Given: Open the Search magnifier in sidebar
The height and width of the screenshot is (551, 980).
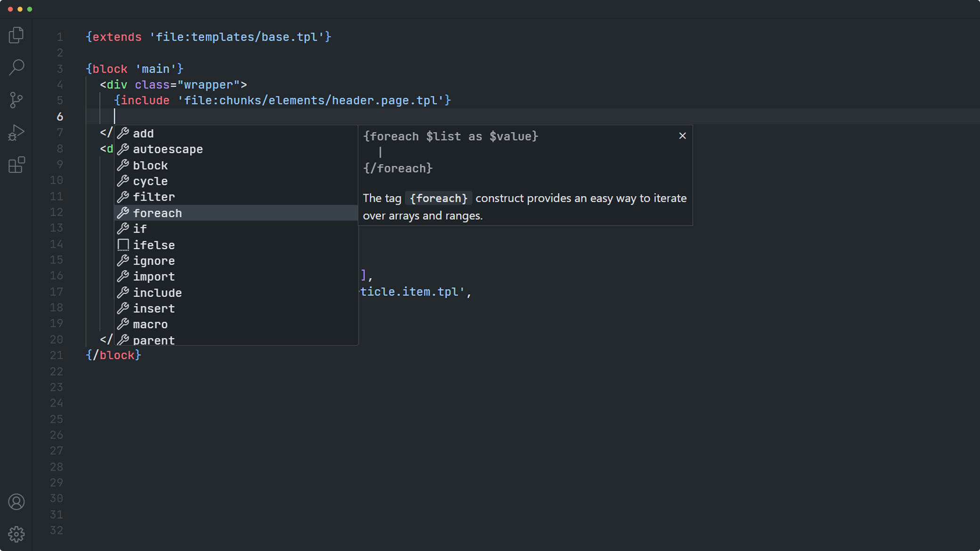Looking at the screenshot, I should tap(16, 67).
